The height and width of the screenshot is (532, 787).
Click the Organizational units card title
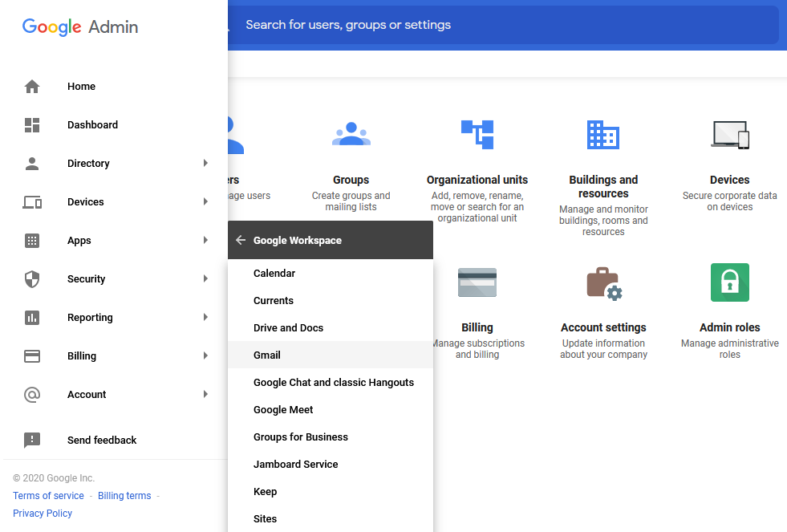click(477, 180)
